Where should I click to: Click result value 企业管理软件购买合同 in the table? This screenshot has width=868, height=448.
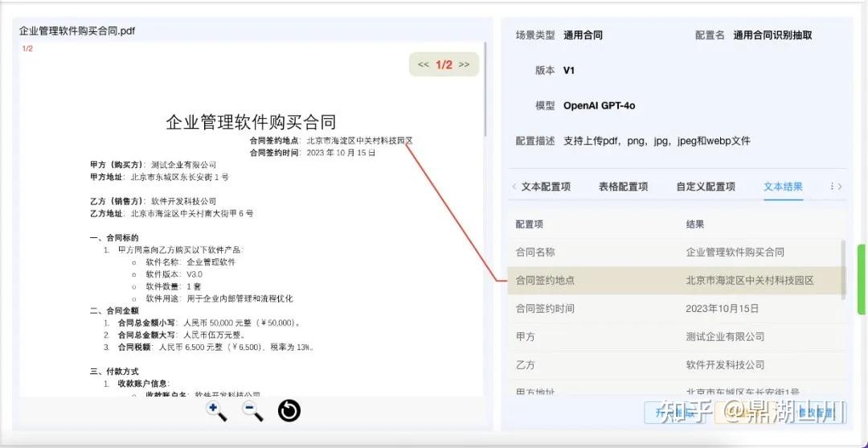[x=735, y=252]
